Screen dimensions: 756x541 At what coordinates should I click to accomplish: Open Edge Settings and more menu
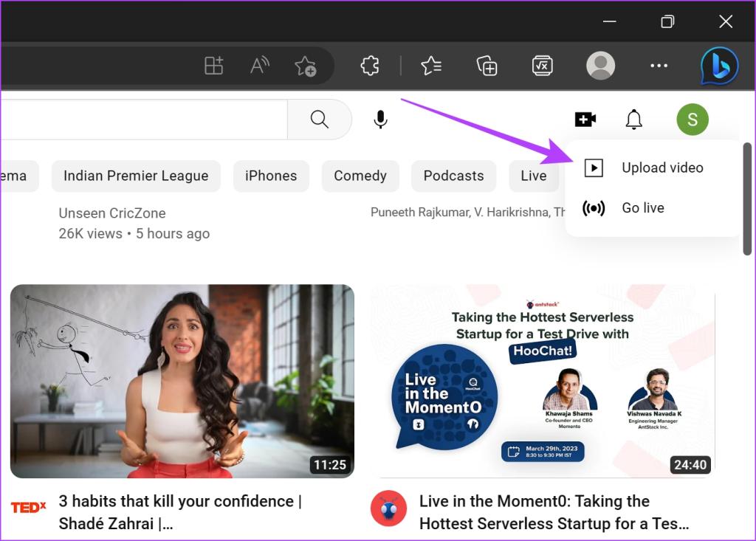pyautogui.click(x=659, y=66)
